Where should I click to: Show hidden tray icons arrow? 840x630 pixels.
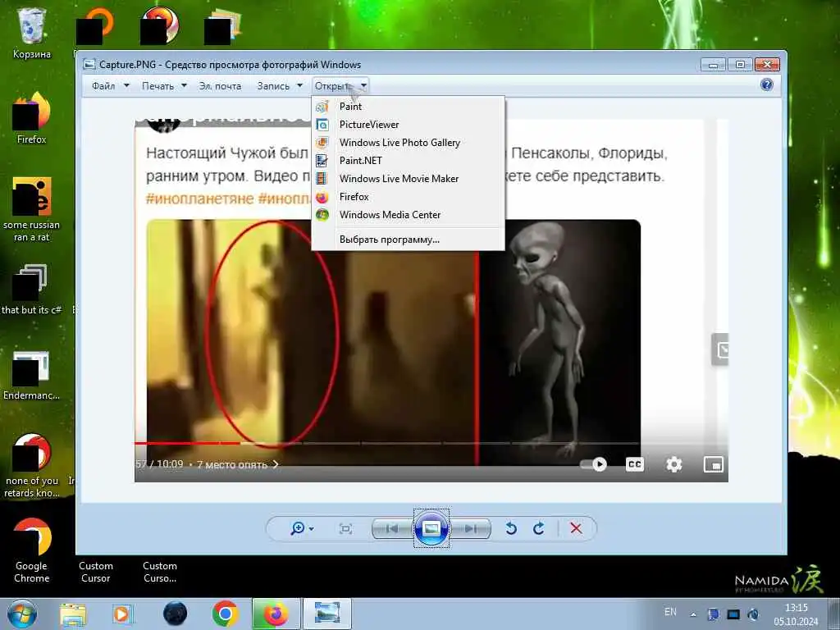click(x=693, y=614)
